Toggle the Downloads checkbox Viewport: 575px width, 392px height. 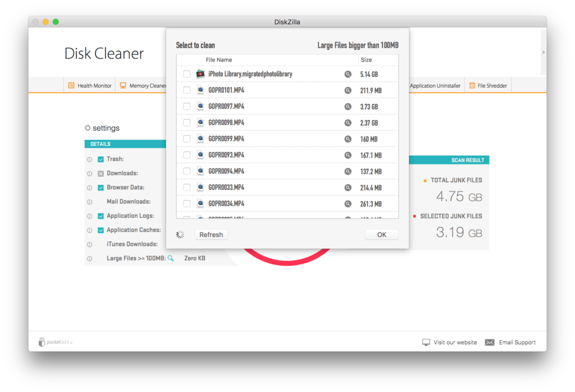tap(101, 174)
